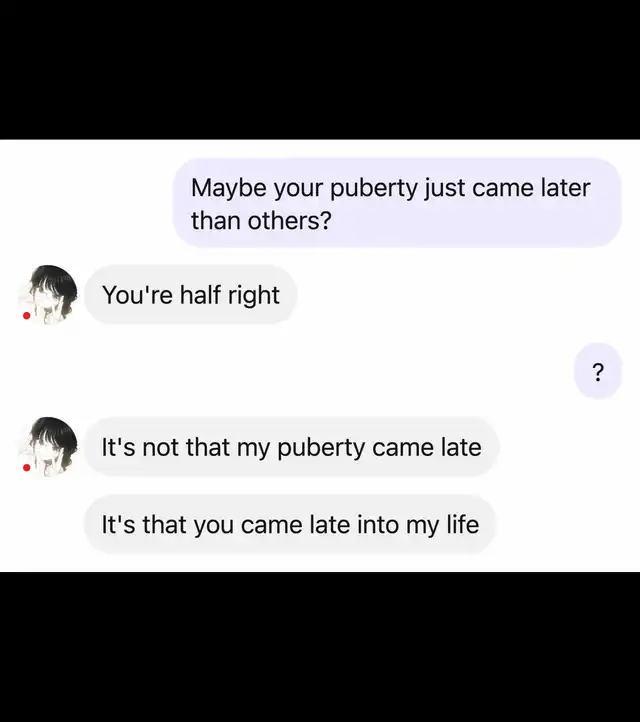640x722 pixels.
Task: Click the word "life" in the last message
Action: (463, 524)
